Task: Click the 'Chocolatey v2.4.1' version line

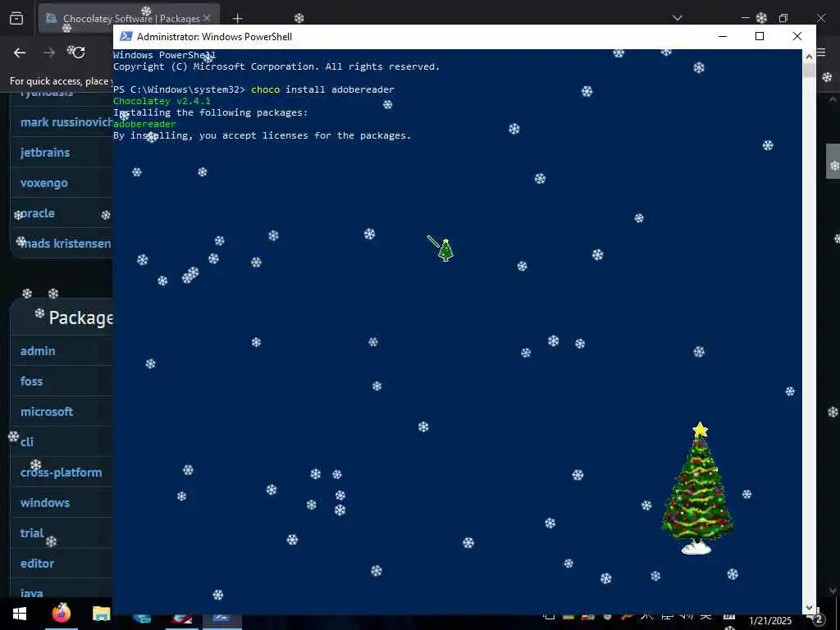Action: (x=162, y=101)
